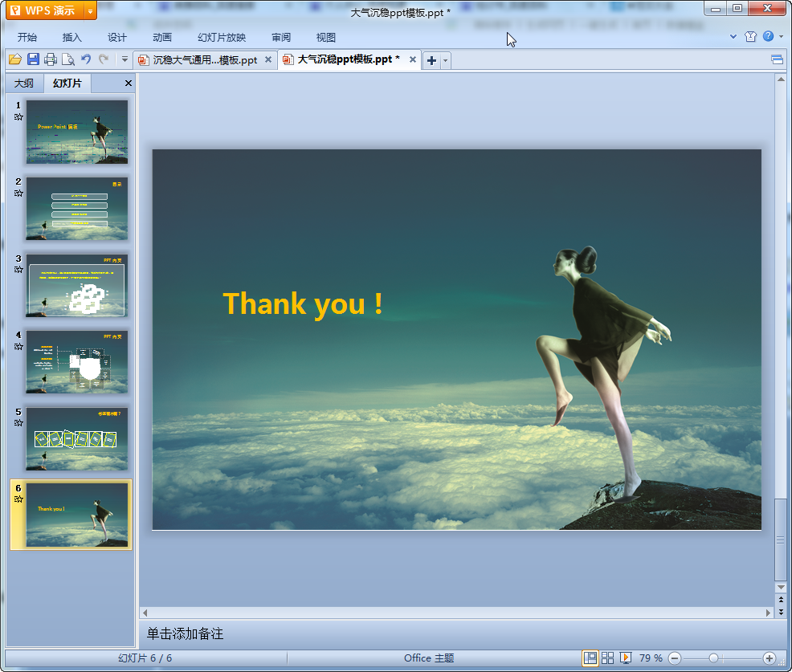The height and width of the screenshot is (672, 792).
Task: Switch to Slide Sorter view
Action: point(608,658)
